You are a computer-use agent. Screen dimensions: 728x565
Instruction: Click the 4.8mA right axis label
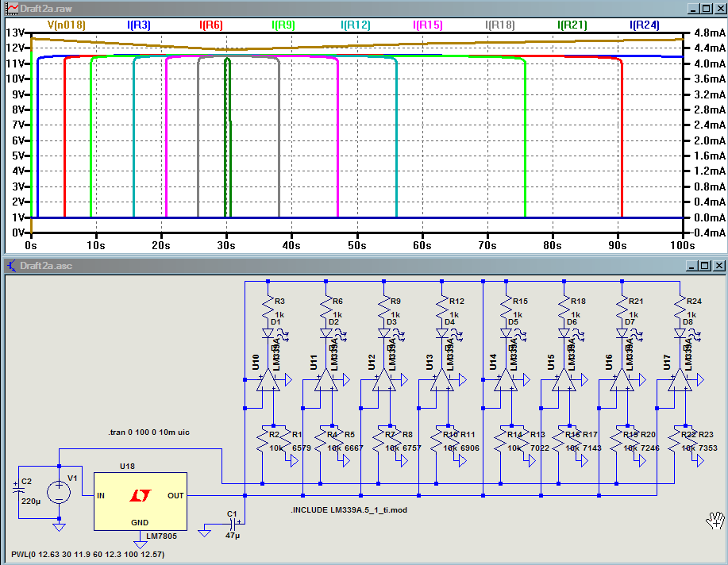click(x=710, y=33)
